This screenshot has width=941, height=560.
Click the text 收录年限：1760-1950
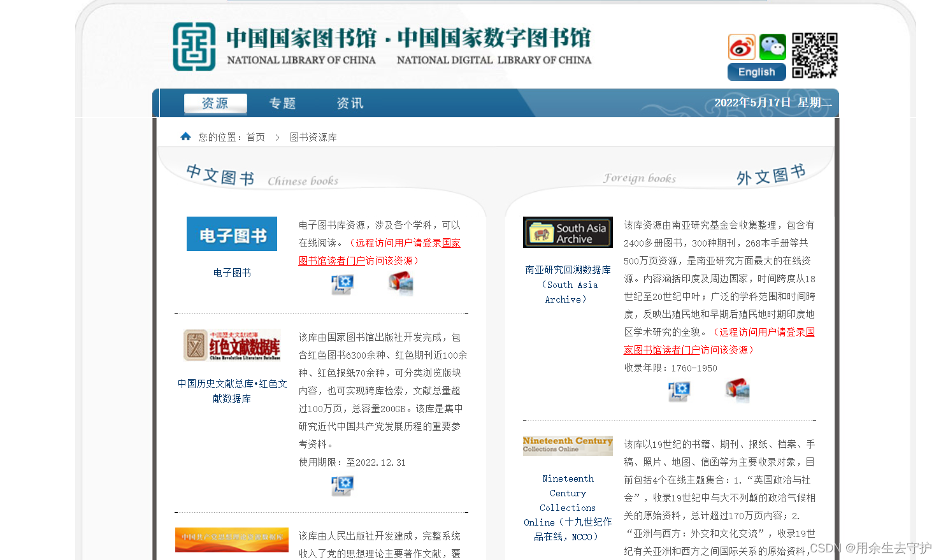point(671,368)
